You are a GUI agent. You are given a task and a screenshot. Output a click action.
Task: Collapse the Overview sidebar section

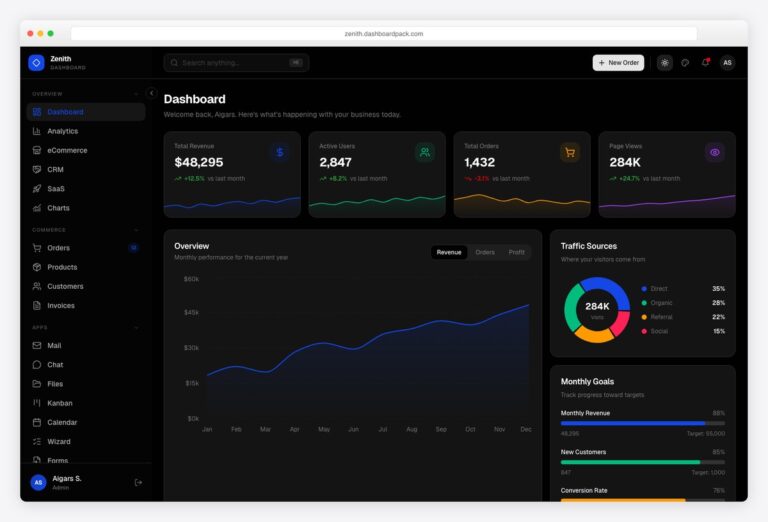tap(136, 94)
